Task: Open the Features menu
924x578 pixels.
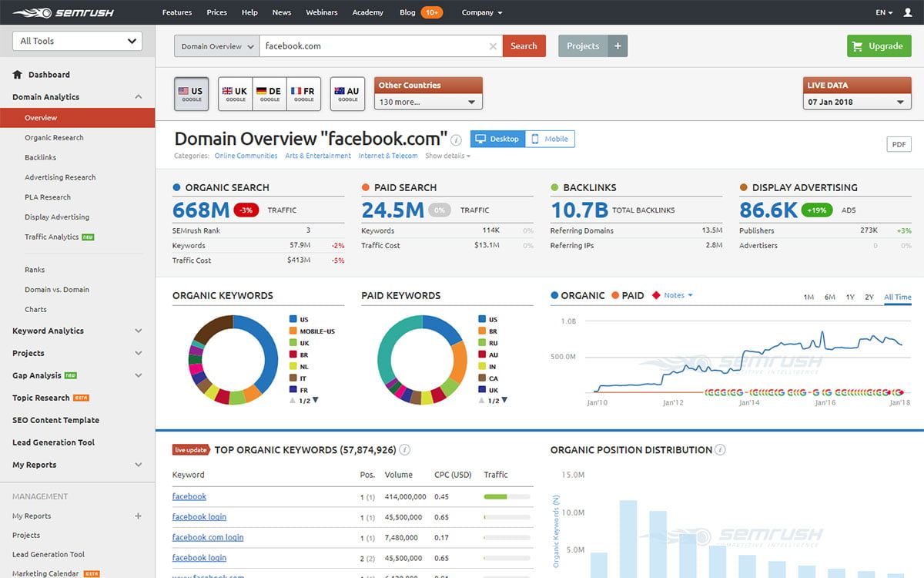Action: point(177,13)
